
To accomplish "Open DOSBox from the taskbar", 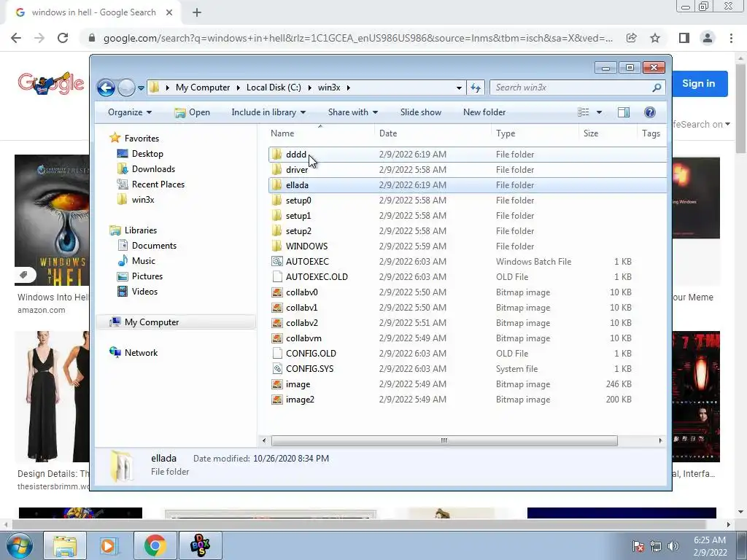I will pyautogui.click(x=200, y=545).
